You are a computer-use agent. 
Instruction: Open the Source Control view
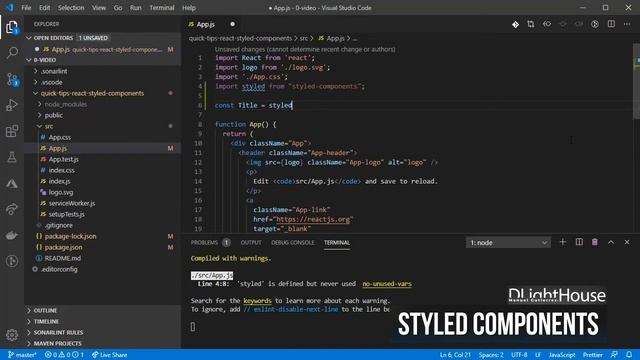tap(12, 79)
